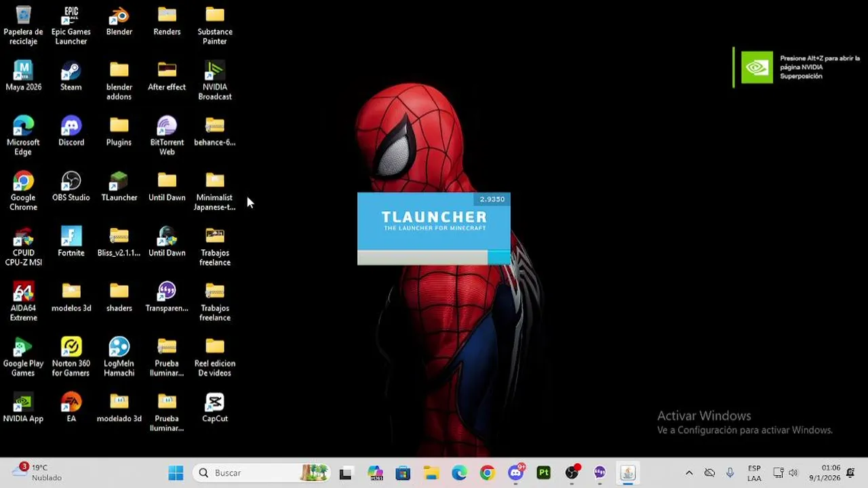The height and width of the screenshot is (488, 868).
Task: Select the Plugins folder
Action: (119, 131)
